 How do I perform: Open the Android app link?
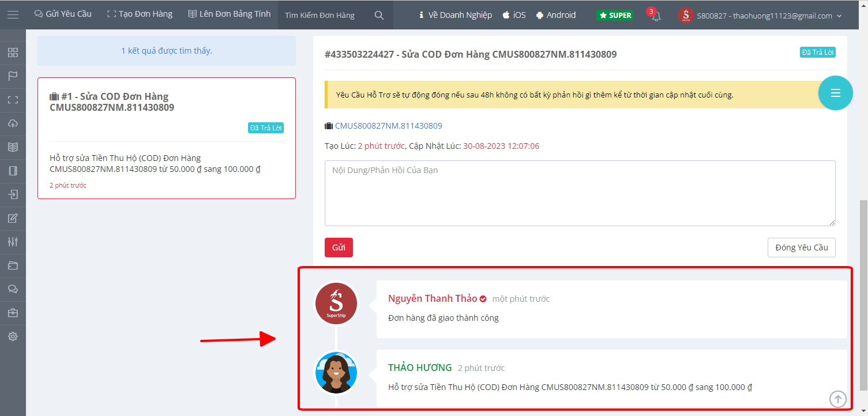click(555, 15)
